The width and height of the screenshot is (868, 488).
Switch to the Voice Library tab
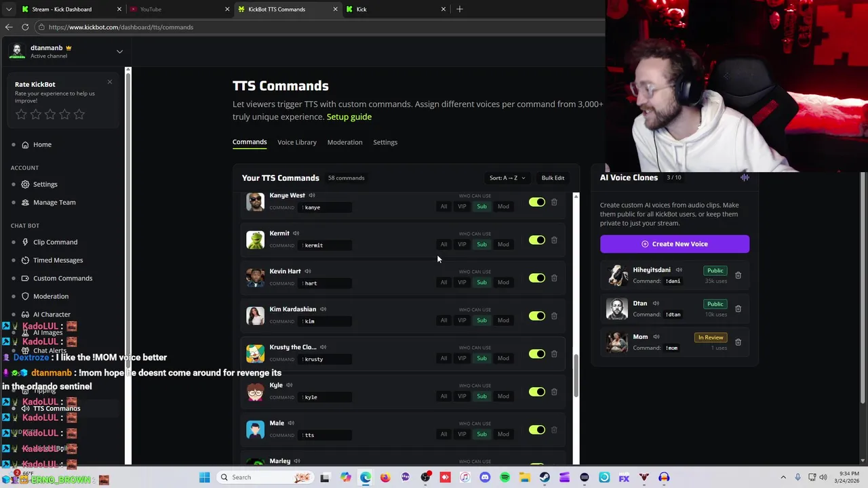[297, 142]
